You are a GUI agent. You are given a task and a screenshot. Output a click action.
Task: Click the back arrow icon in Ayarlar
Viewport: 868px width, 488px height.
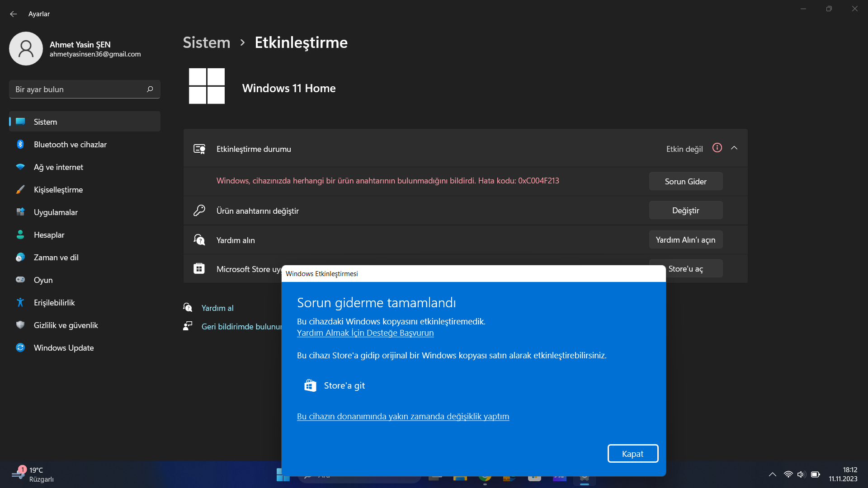pyautogui.click(x=14, y=14)
